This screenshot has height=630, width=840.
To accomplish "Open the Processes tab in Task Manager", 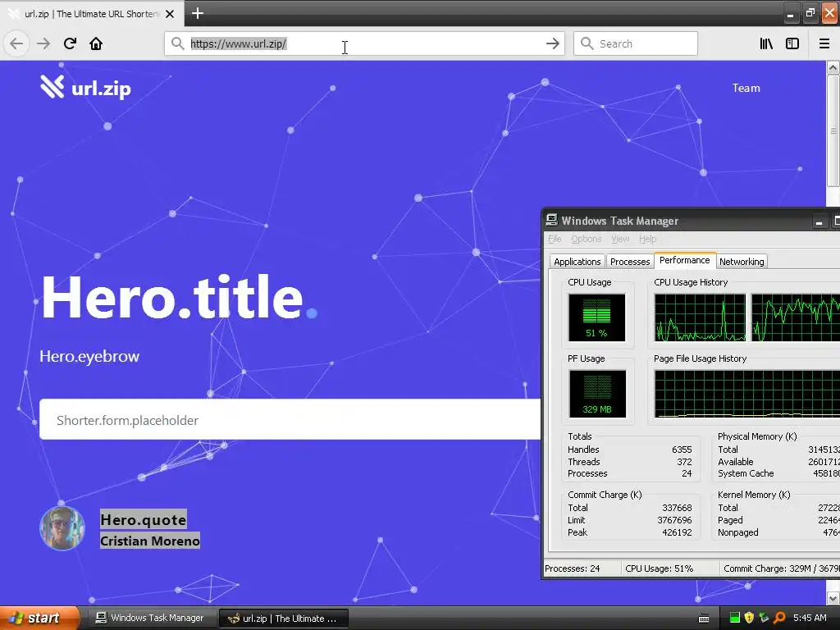I will click(x=629, y=262).
